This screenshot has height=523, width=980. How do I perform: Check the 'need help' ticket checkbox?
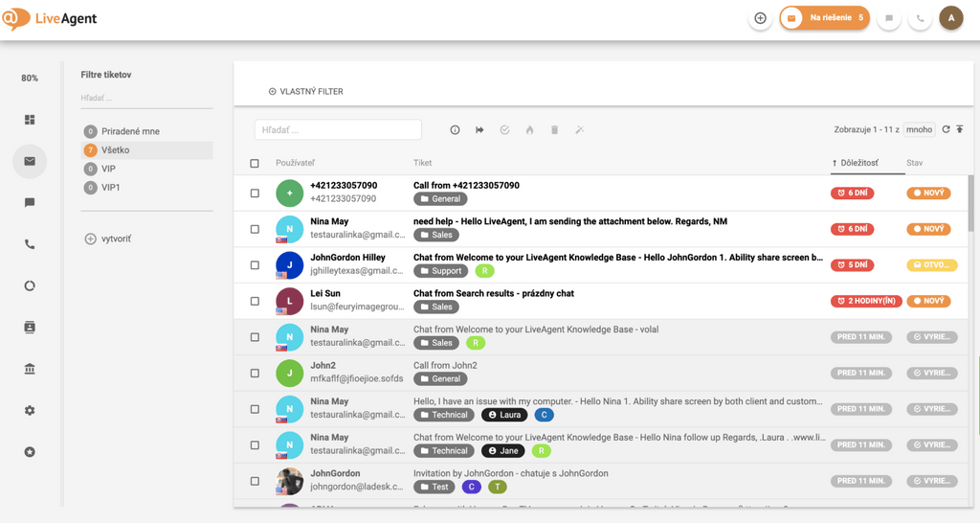coord(255,229)
